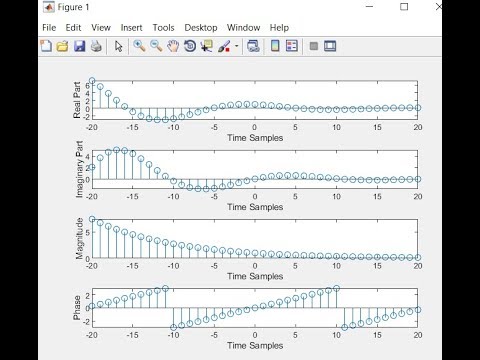Select the Pan hand tool
Screen dimensions: 480x360
click(173, 46)
